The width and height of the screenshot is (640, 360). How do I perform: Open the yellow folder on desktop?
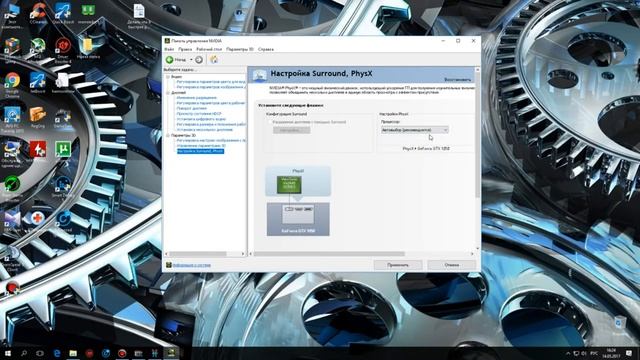(x=87, y=48)
